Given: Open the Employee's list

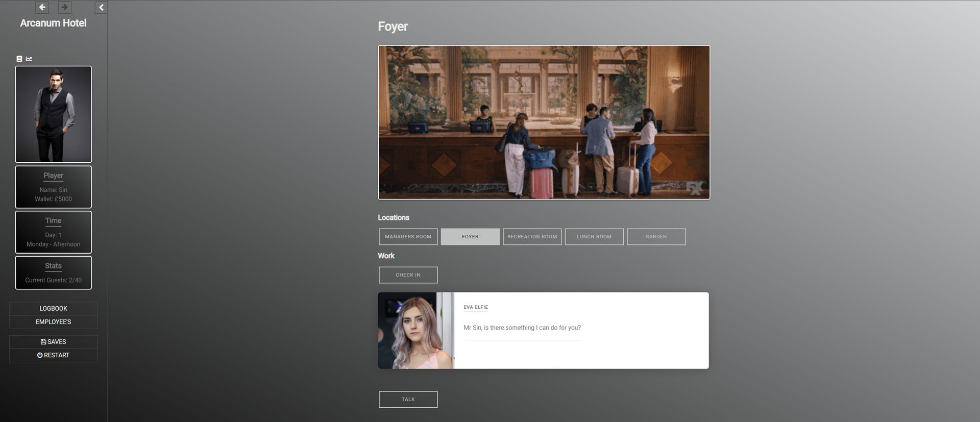Looking at the screenshot, I should (x=54, y=322).
